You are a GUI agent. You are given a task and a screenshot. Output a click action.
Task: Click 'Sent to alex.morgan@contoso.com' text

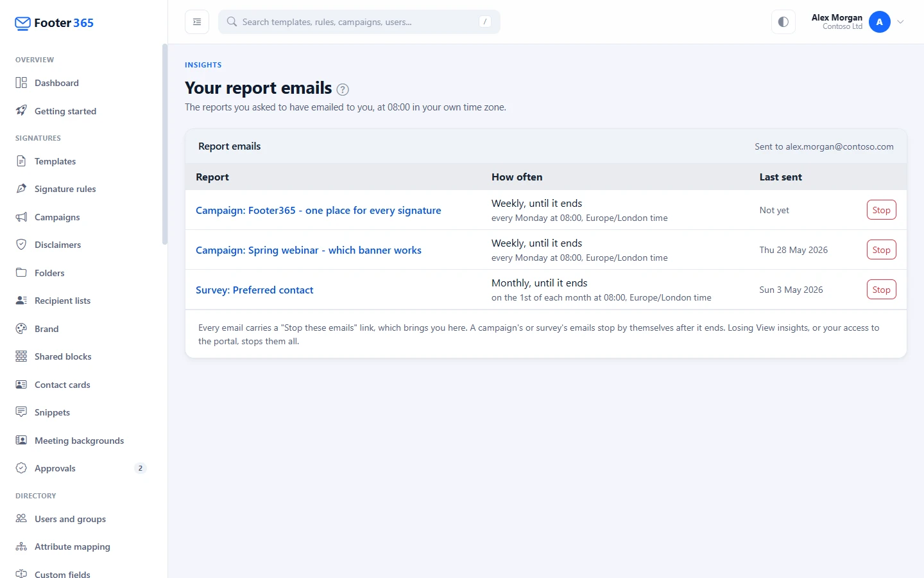(824, 146)
